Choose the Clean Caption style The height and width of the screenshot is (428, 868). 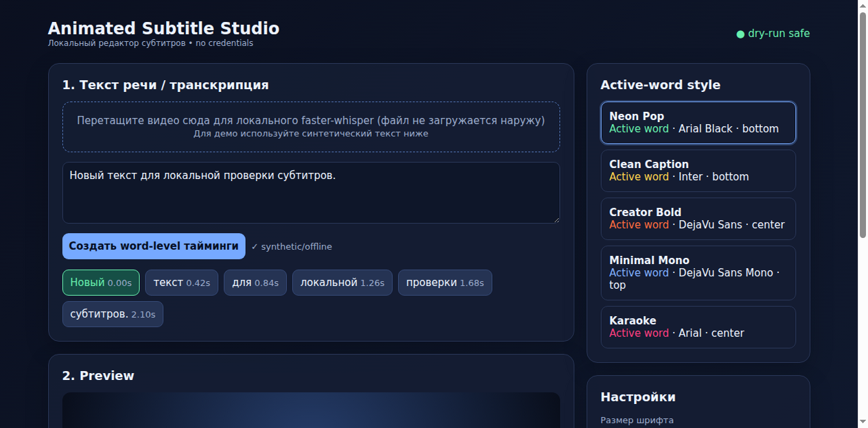(698, 171)
